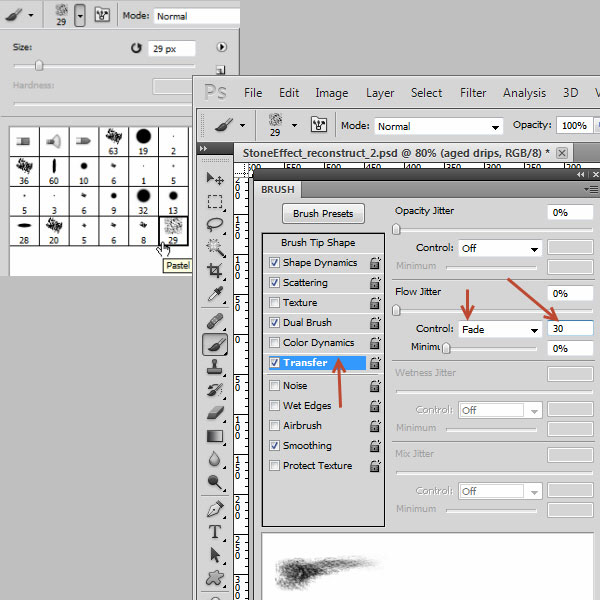Enable the Color Dynamics checkbox
The image size is (600, 600).
(x=274, y=342)
